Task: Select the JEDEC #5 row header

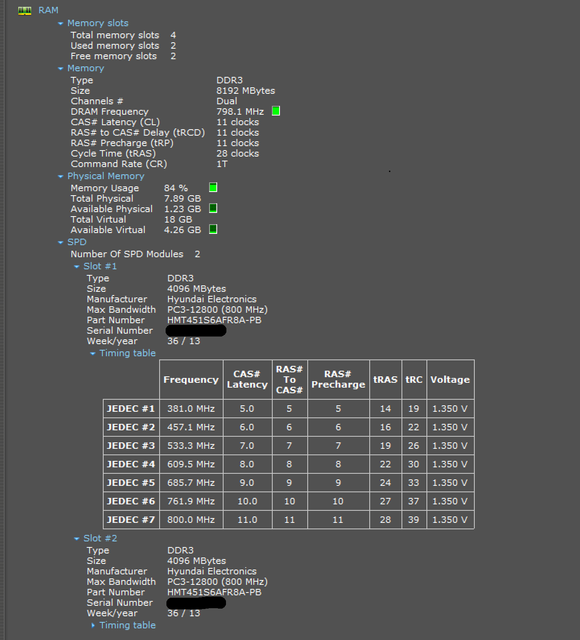Action: point(131,482)
